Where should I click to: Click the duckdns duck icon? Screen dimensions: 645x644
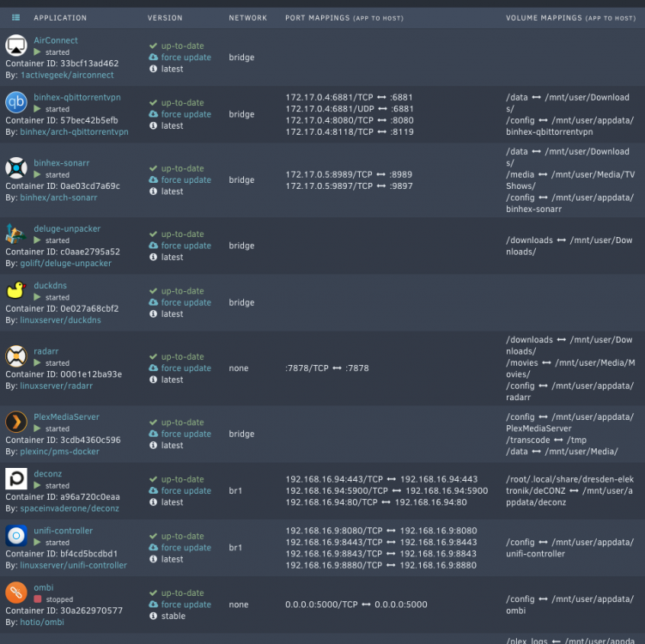[16, 290]
